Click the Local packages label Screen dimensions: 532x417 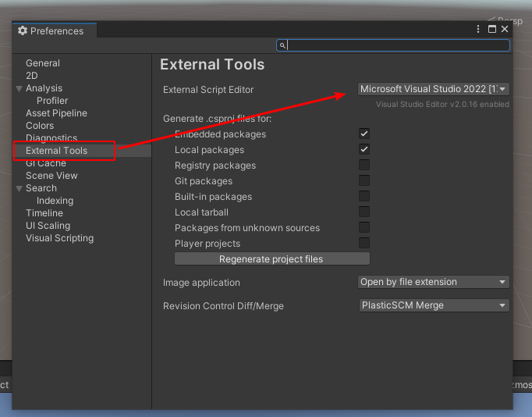[x=209, y=150]
